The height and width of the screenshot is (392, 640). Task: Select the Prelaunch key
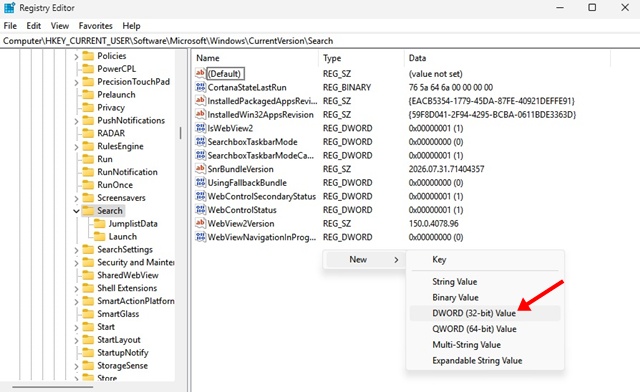116,95
